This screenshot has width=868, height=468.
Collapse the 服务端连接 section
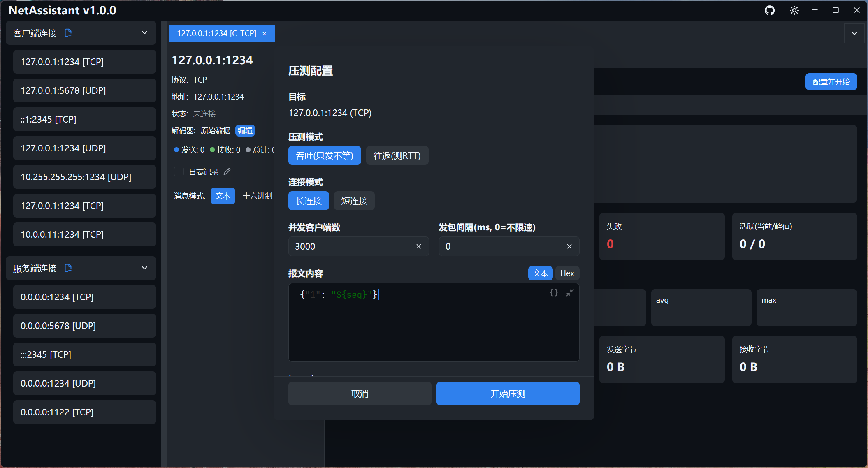(x=144, y=268)
